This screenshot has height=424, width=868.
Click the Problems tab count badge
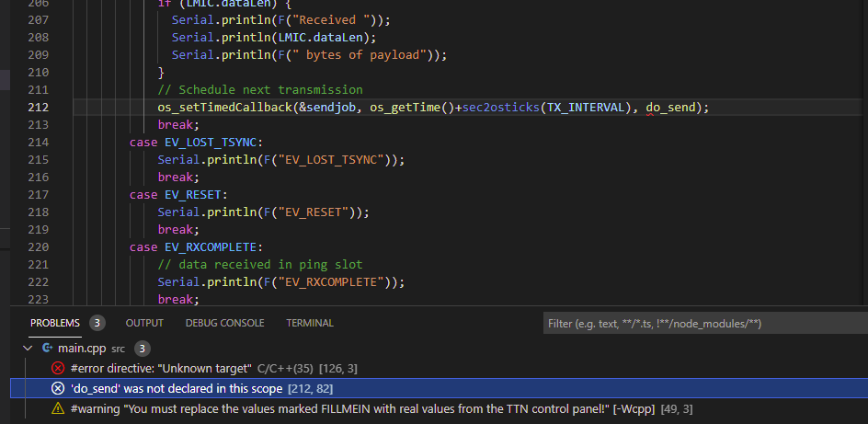tap(97, 323)
